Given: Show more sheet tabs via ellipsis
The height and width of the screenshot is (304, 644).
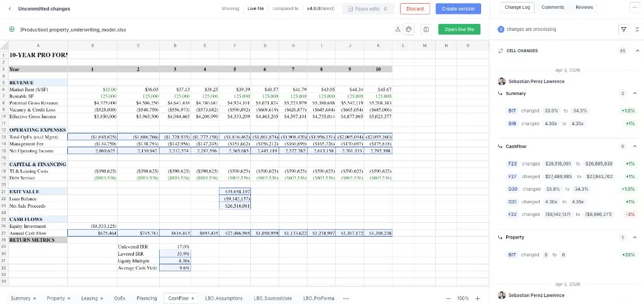Looking at the screenshot, I should click(x=346, y=298).
